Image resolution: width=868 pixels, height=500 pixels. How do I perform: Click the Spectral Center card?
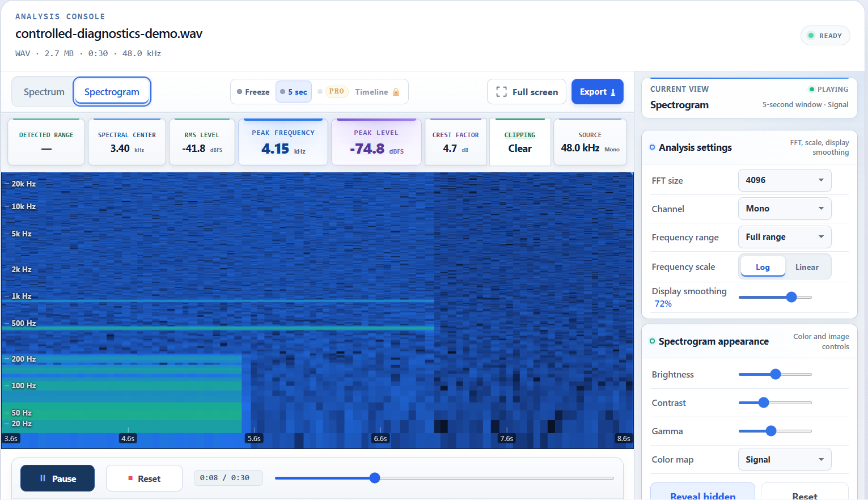pos(127,142)
